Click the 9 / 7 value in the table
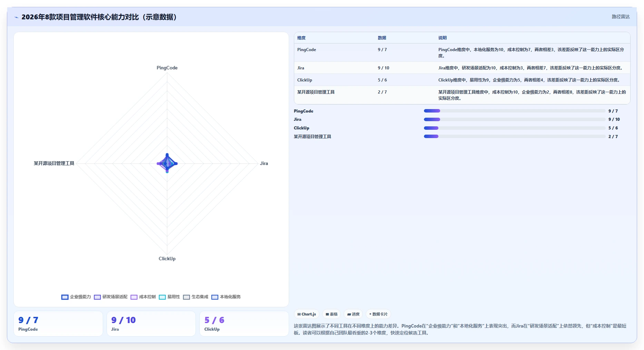This screenshot has height=350, width=644. (382, 50)
